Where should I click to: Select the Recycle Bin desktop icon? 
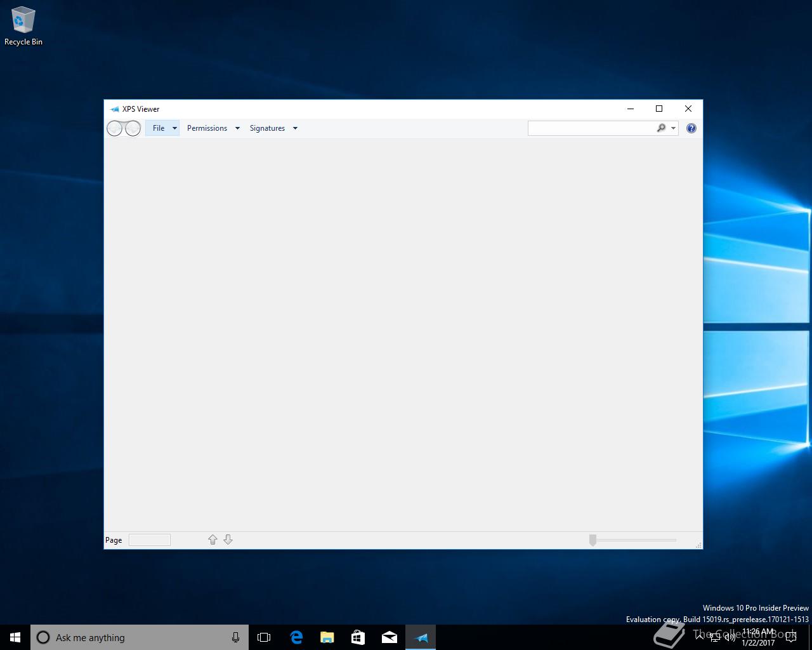23,27
